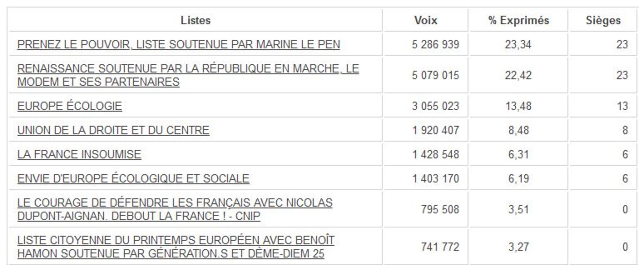Select the 1 428 548 votes cell
Image resolution: width=644 pixels, height=265 pixels.
[435, 154]
